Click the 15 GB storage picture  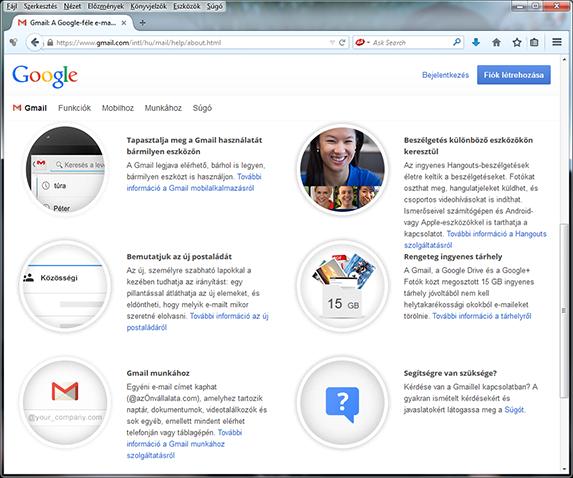point(342,286)
